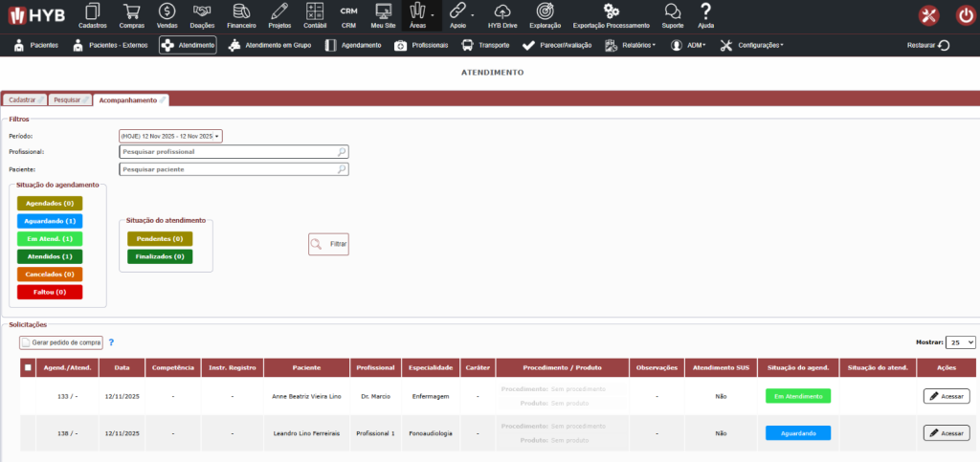Expand the Mostrar 25 rows dropdown

pos(960,342)
